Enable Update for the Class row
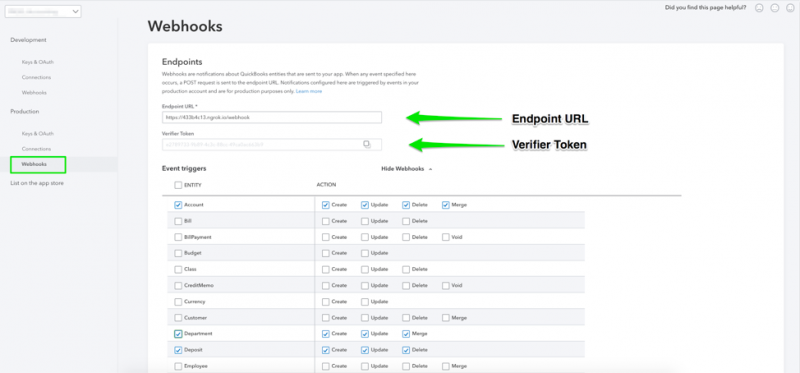Screen dimensions: 800x373 pyautogui.click(x=365, y=269)
